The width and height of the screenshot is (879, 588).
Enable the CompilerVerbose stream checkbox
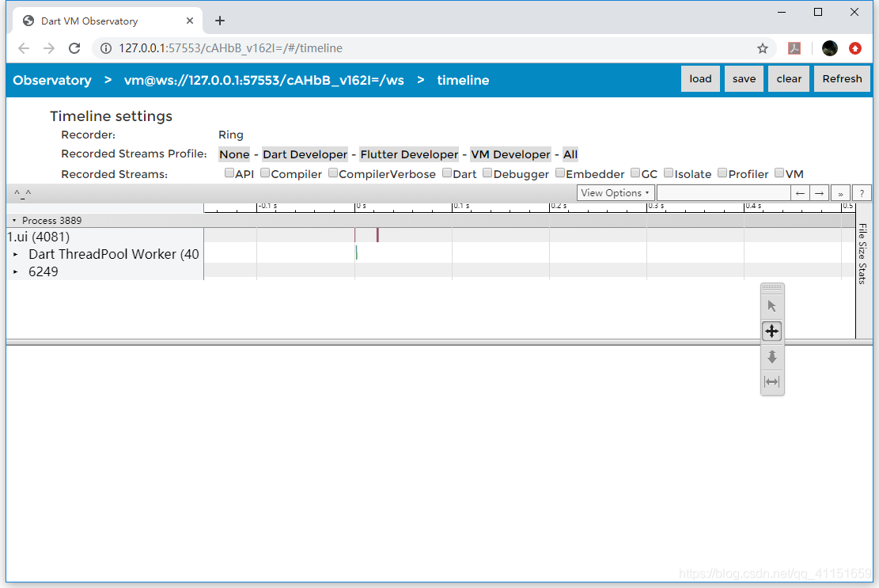(x=333, y=173)
